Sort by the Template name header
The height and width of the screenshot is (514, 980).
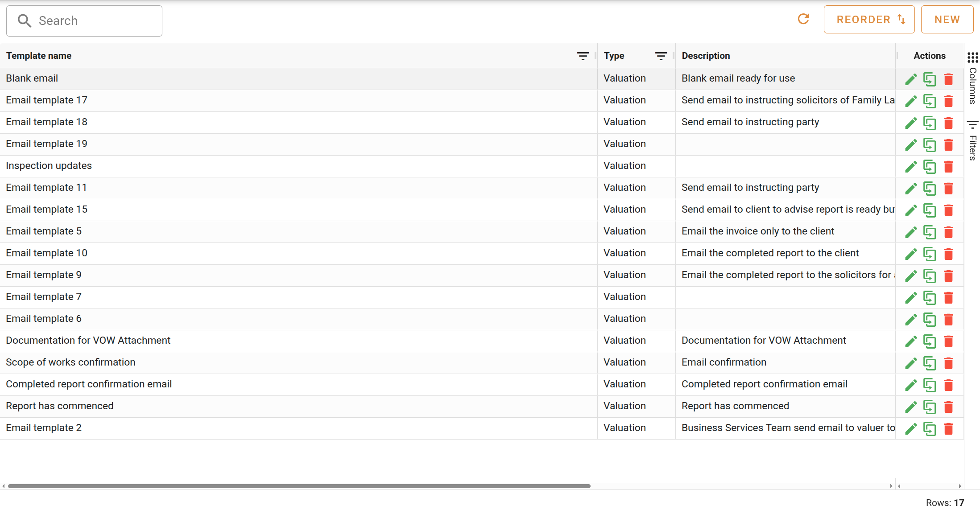coord(39,56)
